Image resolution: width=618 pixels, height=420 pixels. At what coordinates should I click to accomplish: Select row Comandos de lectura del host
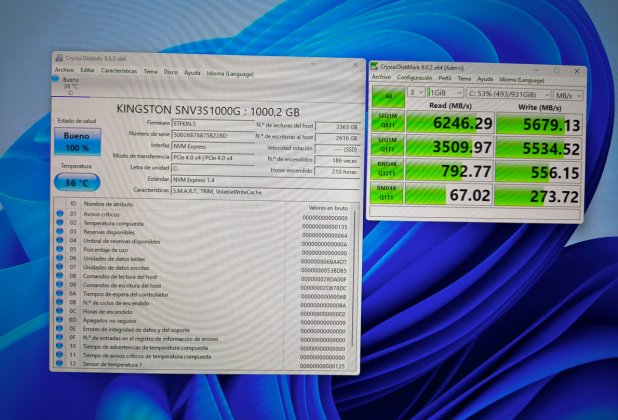202,277
